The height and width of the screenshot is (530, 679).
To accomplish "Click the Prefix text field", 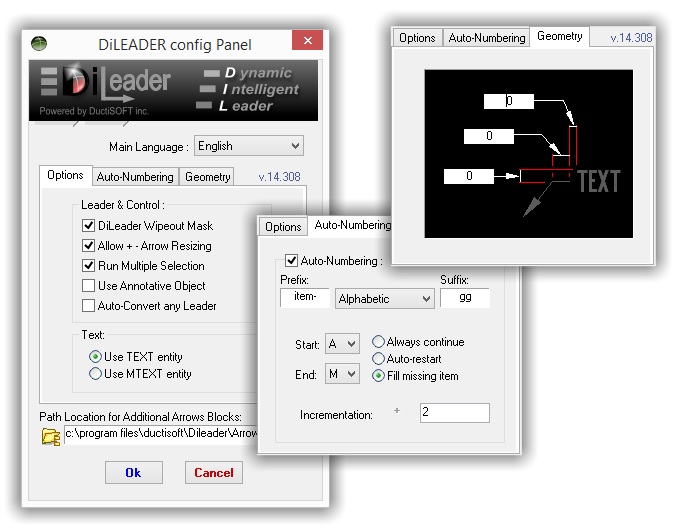I will (305, 297).
